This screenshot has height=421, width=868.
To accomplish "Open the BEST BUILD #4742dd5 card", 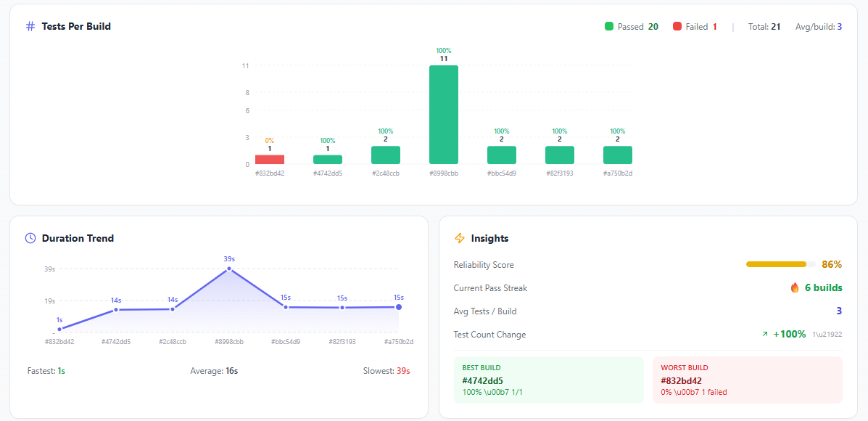I will pos(548,379).
